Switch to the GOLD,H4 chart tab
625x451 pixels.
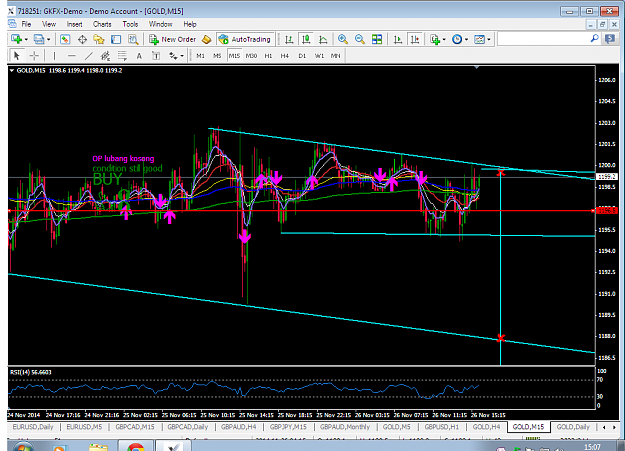pyautogui.click(x=486, y=427)
